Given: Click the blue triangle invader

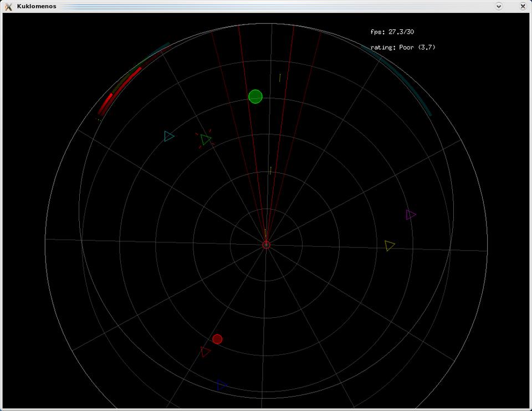Looking at the screenshot, I should (x=222, y=385).
